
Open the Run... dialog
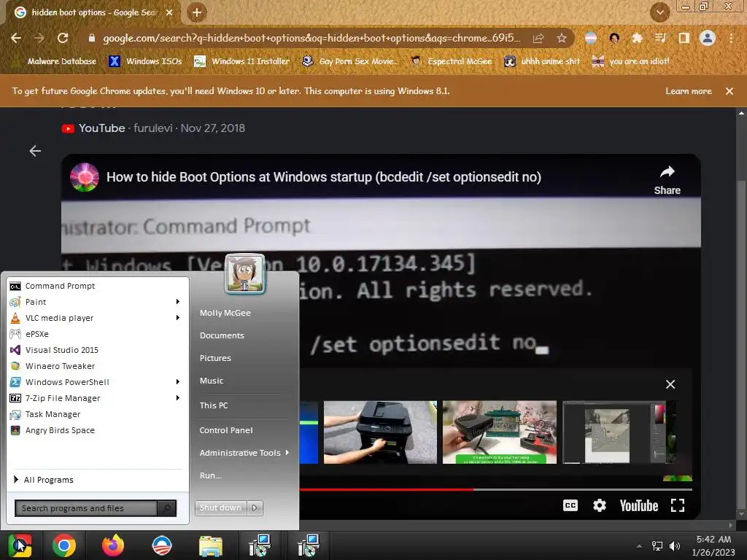(x=211, y=475)
